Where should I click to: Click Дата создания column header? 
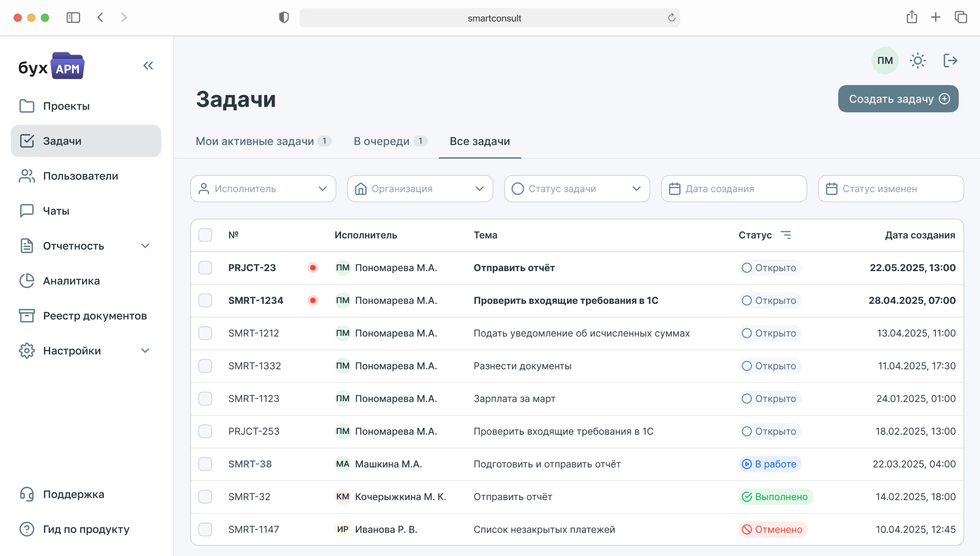click(920, 235)
